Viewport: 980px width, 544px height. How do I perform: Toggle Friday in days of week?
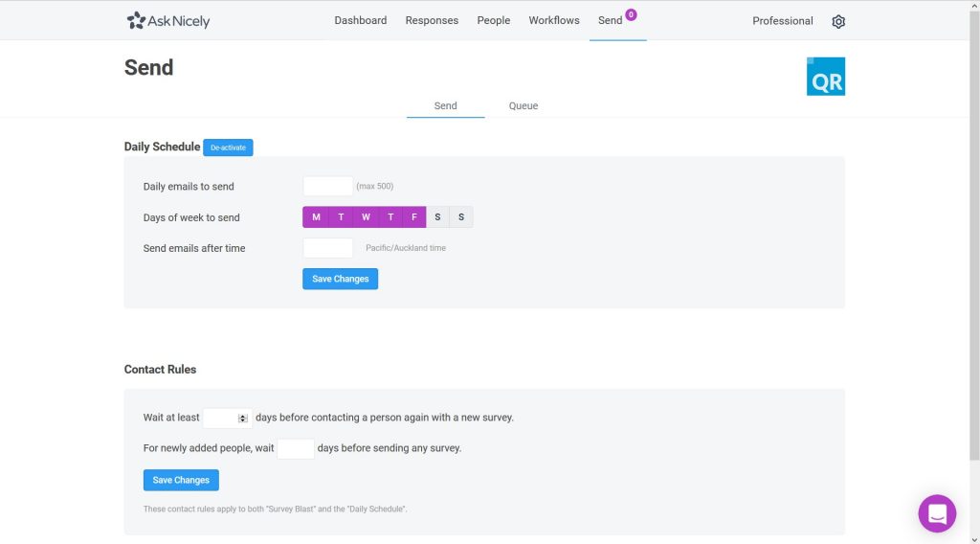tap(413, 217)
